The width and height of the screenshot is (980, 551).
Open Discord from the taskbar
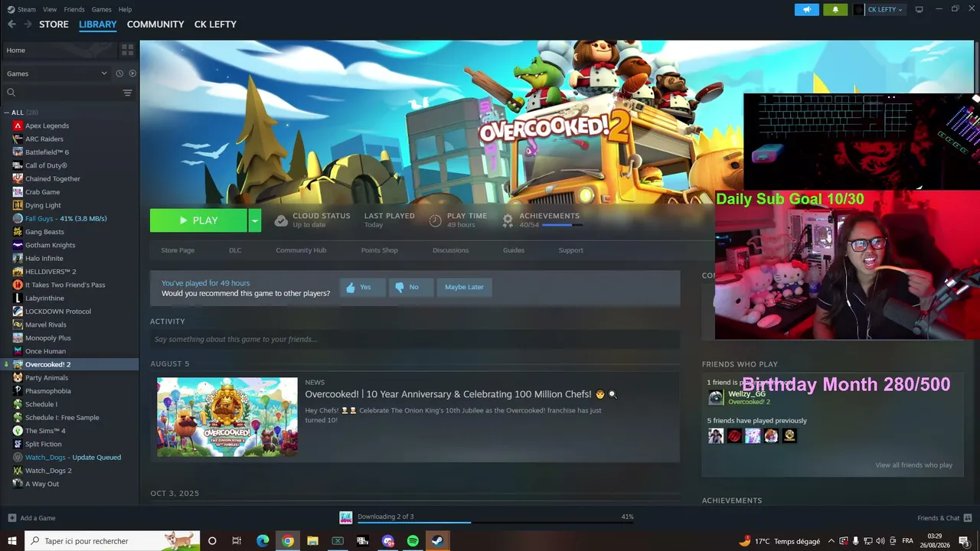click(387, 541)
